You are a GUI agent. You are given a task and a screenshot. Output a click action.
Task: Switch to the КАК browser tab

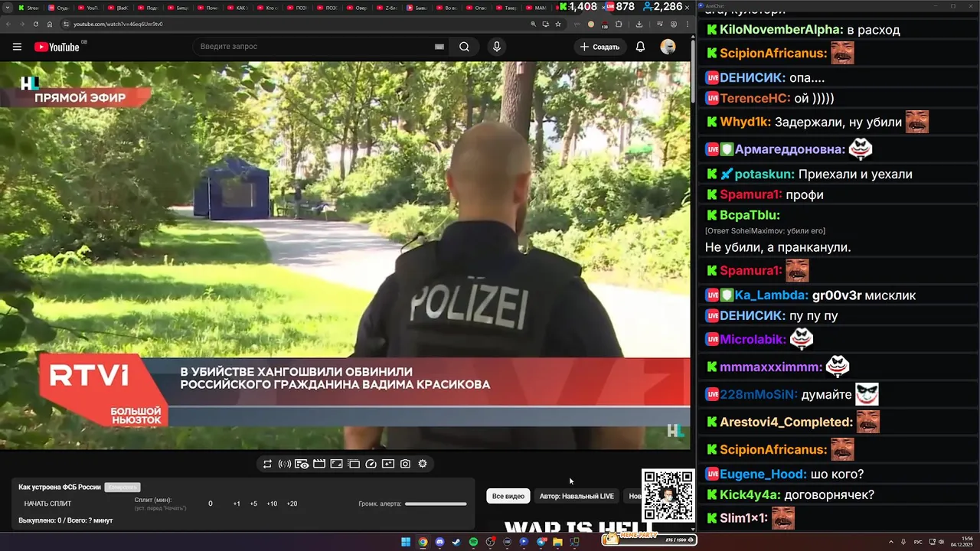point(240,8)
